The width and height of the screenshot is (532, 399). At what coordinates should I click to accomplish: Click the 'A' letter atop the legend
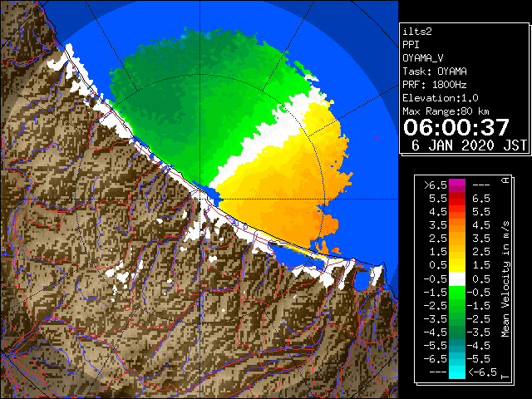505,180
